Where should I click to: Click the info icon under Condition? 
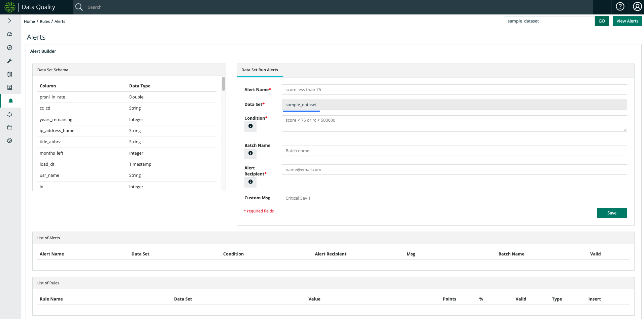[x=250, y=126]
